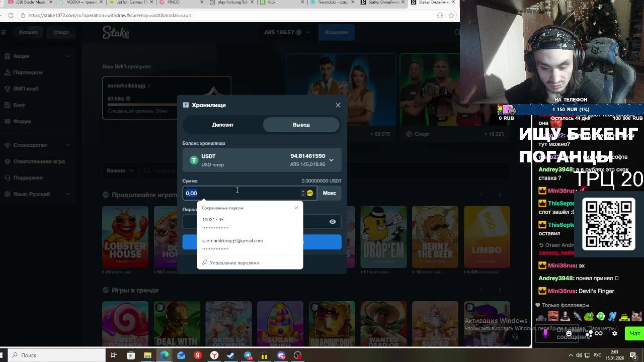Open Акции in the sidebar
The image size is (644, 362).
(37, 56)
